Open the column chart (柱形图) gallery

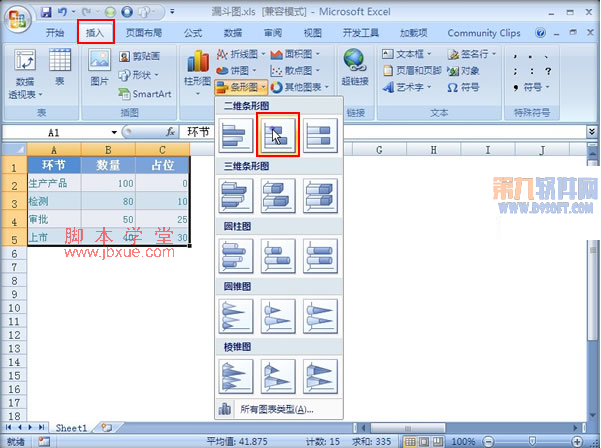click(x=198, y=73)
